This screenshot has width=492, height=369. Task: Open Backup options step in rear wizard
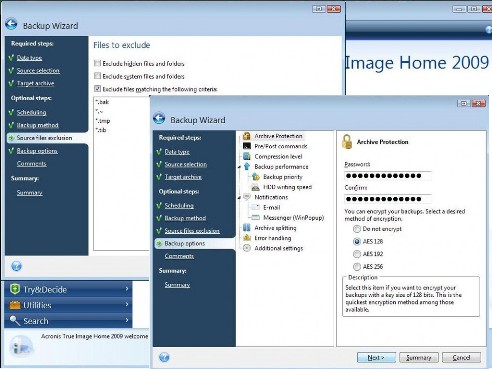coord(37,151)
